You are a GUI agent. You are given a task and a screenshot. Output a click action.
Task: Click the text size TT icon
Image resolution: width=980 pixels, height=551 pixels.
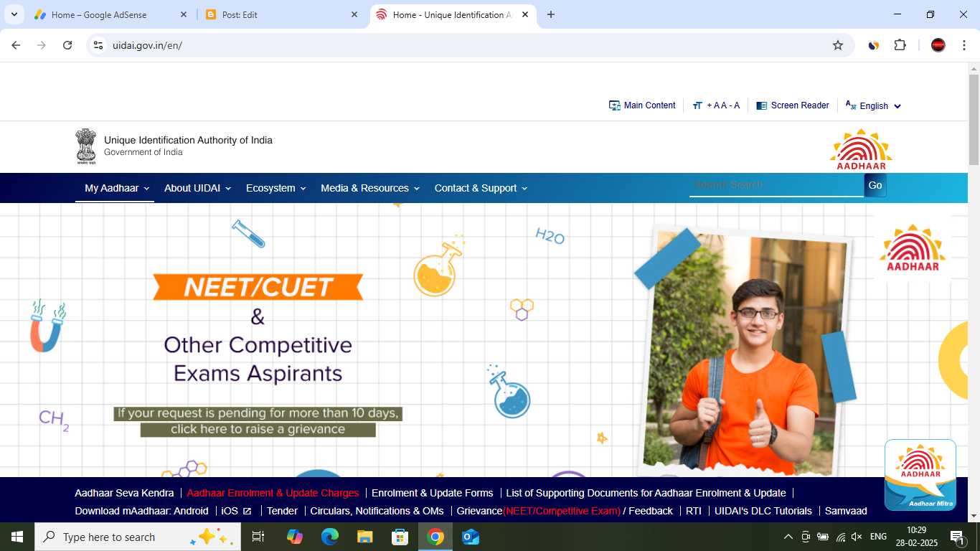tap(697, 105)
